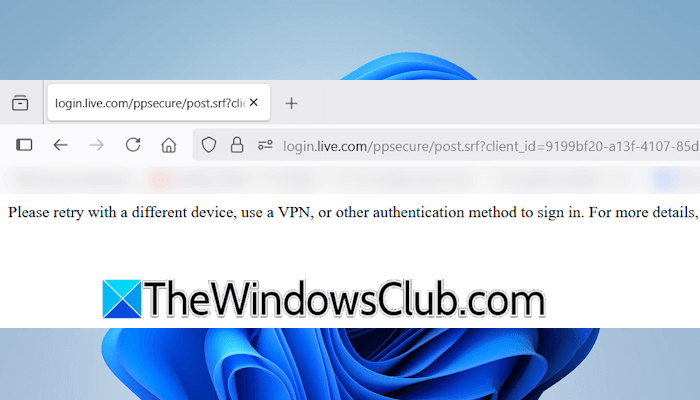Open a new tab with plus button
The width and height of the screenshot is (700, 400).
click(291, 103)
